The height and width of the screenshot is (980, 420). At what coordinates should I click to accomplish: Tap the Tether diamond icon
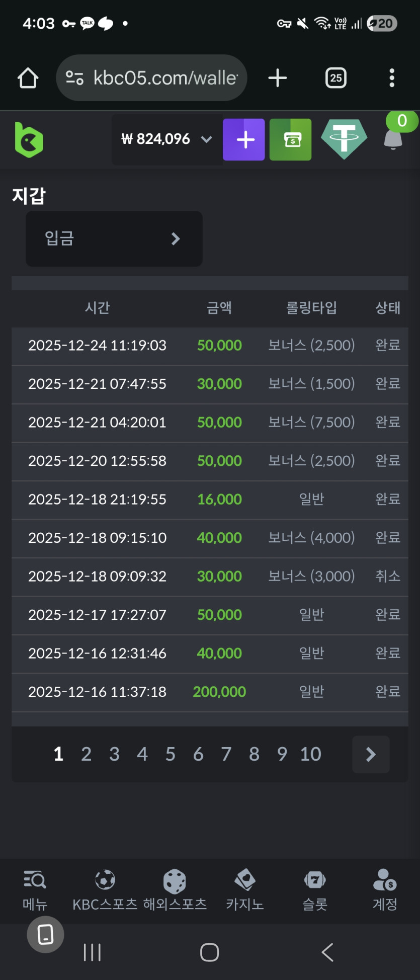pyautogui.click(x=344, y=139)
